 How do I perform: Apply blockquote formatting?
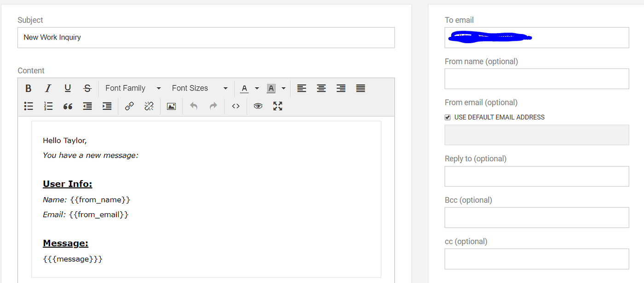[68, 106]
